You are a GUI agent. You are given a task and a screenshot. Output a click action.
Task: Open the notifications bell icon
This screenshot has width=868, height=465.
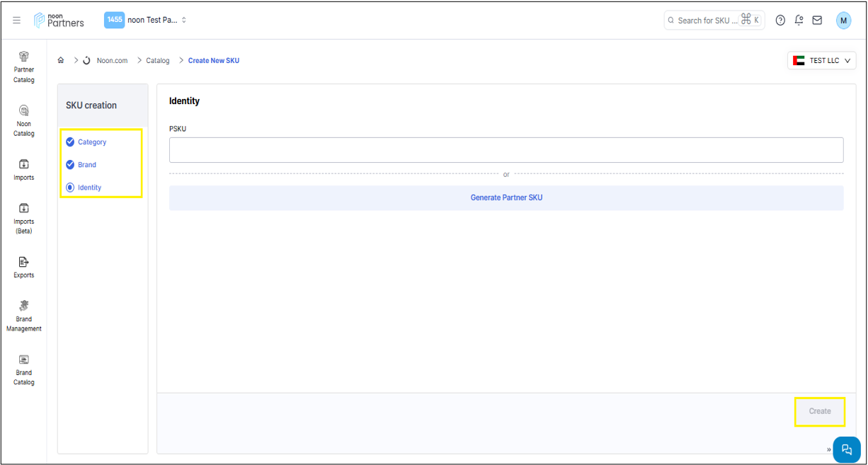(799, 21)
